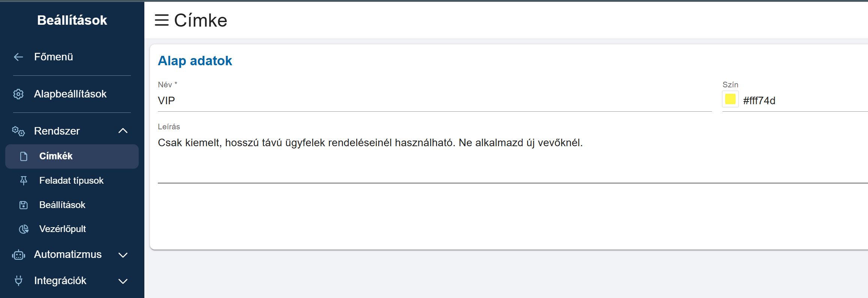Click the Címkék document icon
The width and height of the screenshot is (868, 298).
24,156
